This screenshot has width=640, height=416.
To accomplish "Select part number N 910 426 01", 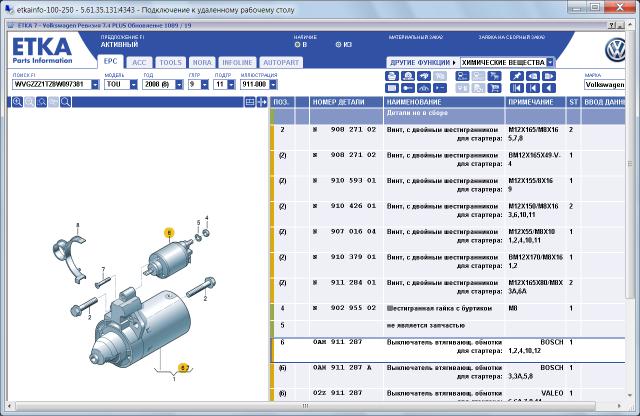I will (x=344, y=206).
